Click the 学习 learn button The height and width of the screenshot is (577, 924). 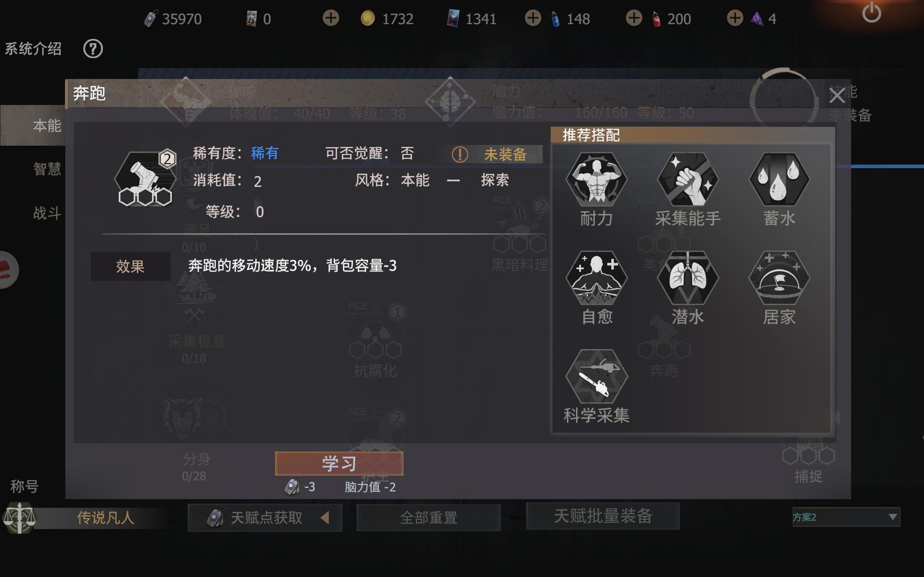click(339, 463)
